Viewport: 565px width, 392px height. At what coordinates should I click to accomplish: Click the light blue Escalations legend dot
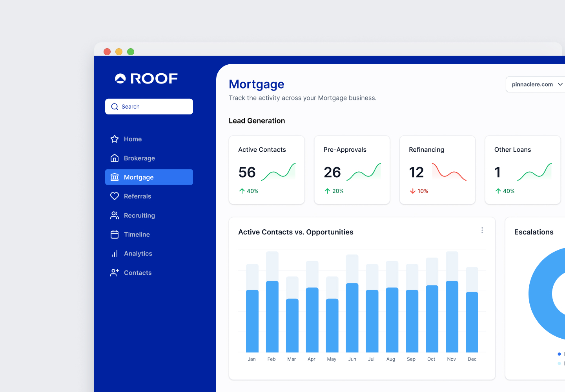[559, 363]
